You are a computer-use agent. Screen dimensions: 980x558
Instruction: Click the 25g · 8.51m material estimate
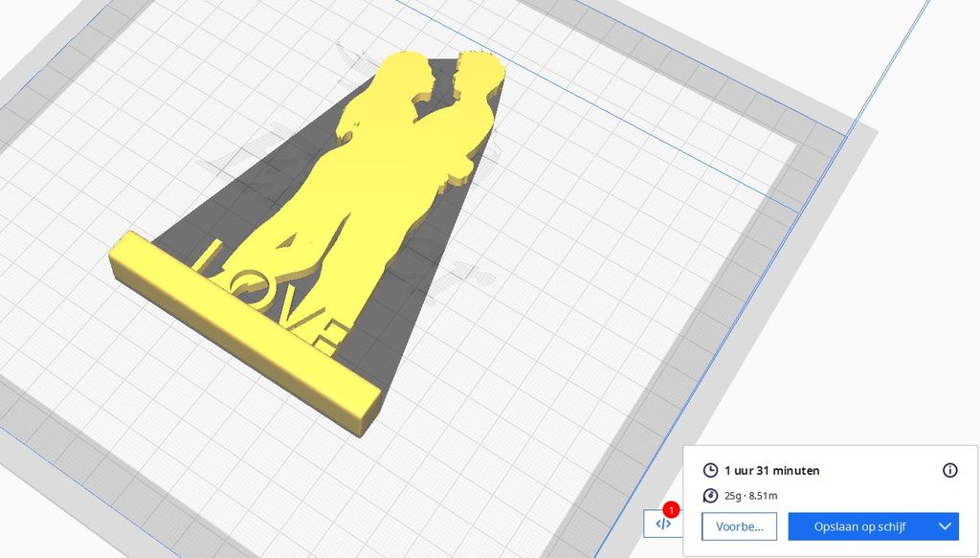pyautogui.click(x=752, y=496)
